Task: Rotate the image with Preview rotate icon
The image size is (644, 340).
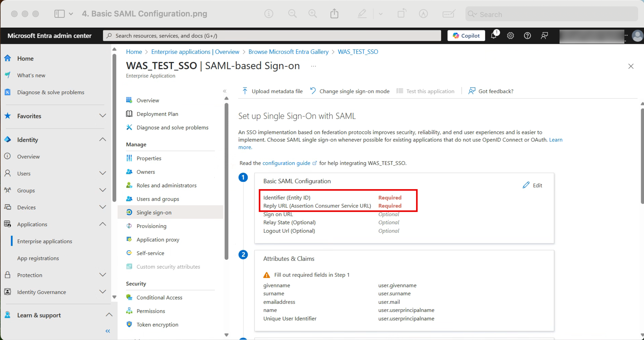Action: pyautogui.click(x=402, y=13)
